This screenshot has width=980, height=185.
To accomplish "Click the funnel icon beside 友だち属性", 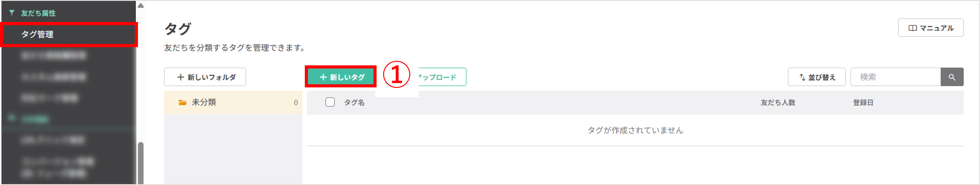I will 12,13.
